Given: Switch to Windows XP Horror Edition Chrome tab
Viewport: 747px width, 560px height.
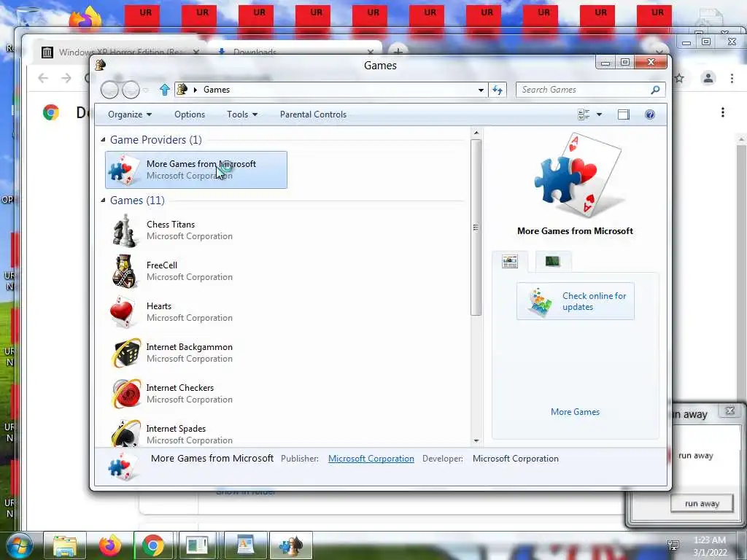Looking at the screenshot, I should point(120,52).
